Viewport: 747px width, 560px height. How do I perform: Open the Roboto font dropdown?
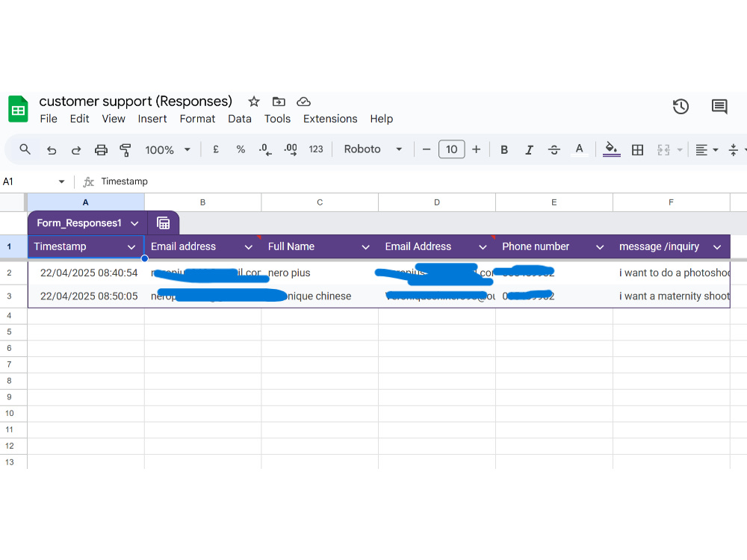[x=373, y=149]
